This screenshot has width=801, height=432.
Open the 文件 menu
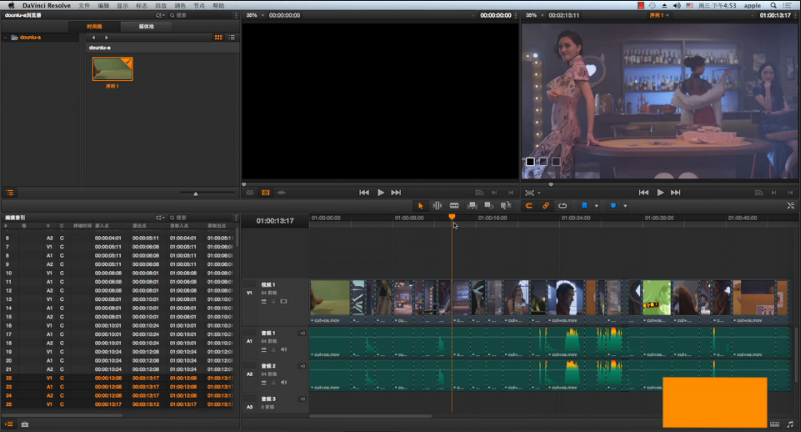tap(84, 6)
